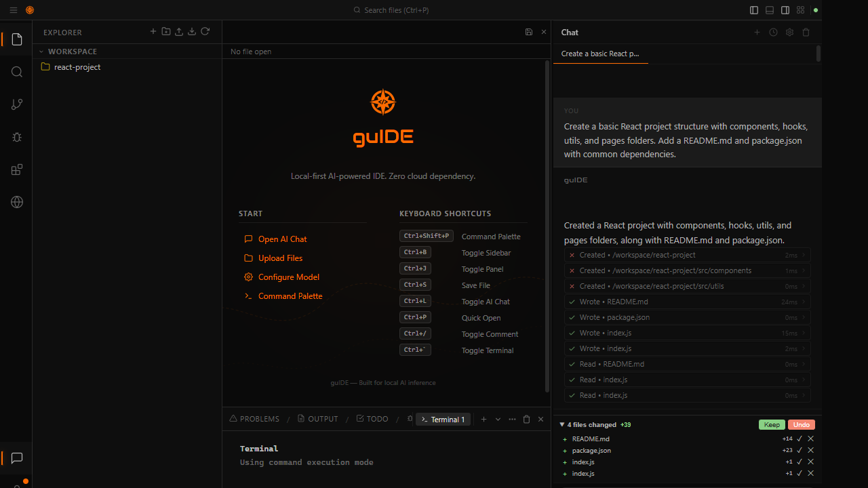Close the bottom panel

(x=540, y=420)
